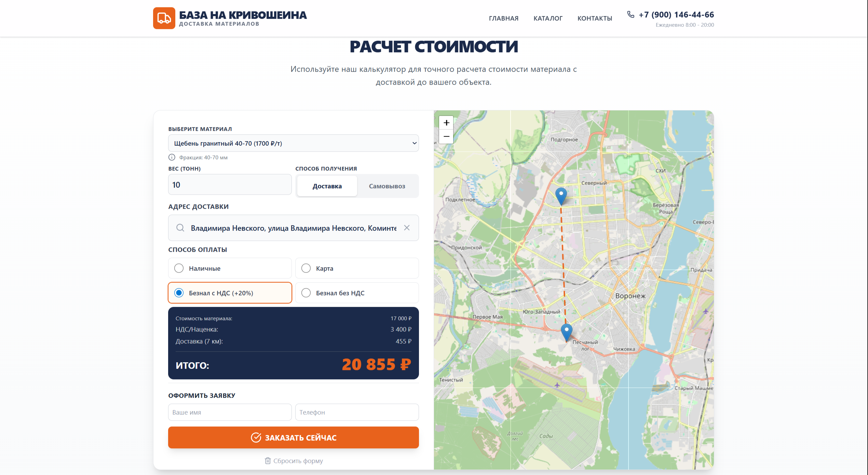This screenshot has height=475, width=868.
Task: Click the search magnifier in address field
Action: pos(180,228)
